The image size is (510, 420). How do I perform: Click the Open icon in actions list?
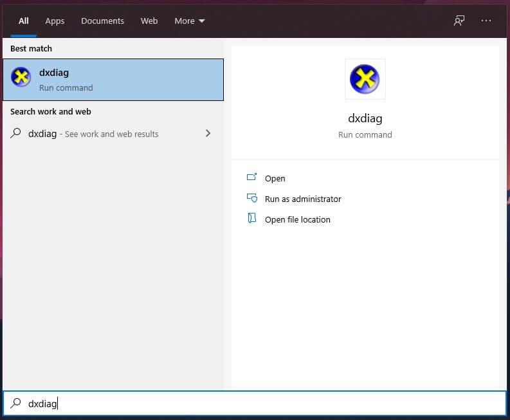[251, 178]
